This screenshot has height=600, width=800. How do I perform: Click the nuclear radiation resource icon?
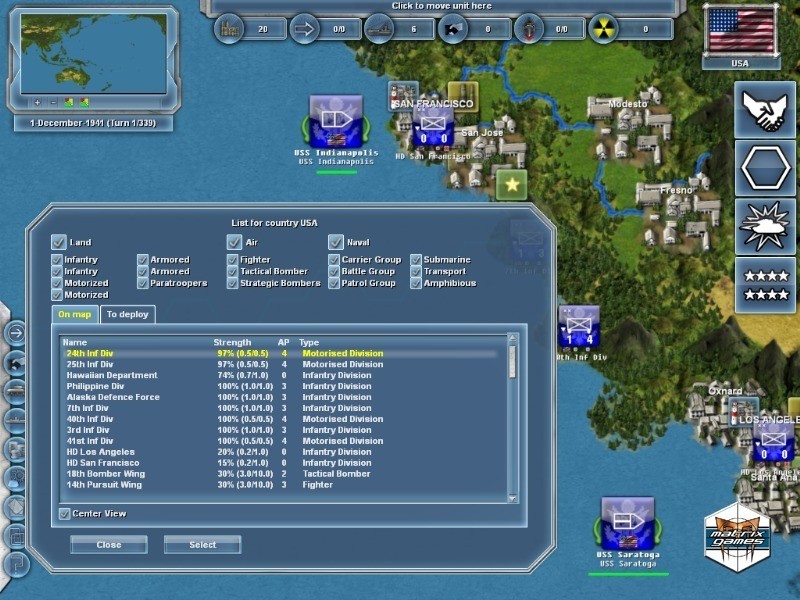[x=604, y=29]
